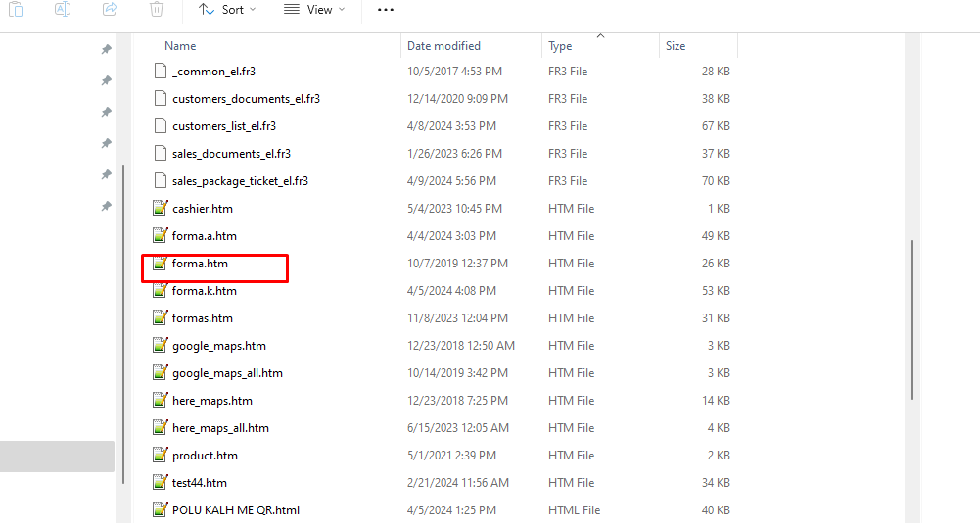Viewport: 980px width, 532px height.
Task: Select the product.htm file icon
Action: pyautogui.click(x=160, y=456)
